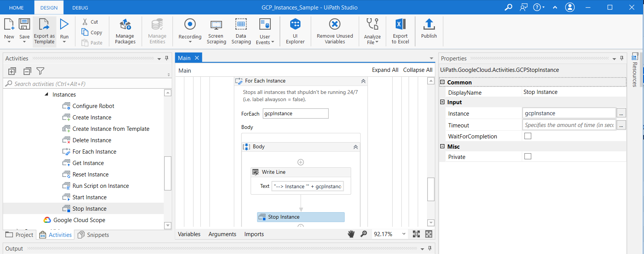Viewport: 644px width, 254px height.
Task: Switch to the DEBUG ribbon tab
Action: pyautogui.click(x=80, y=8)
